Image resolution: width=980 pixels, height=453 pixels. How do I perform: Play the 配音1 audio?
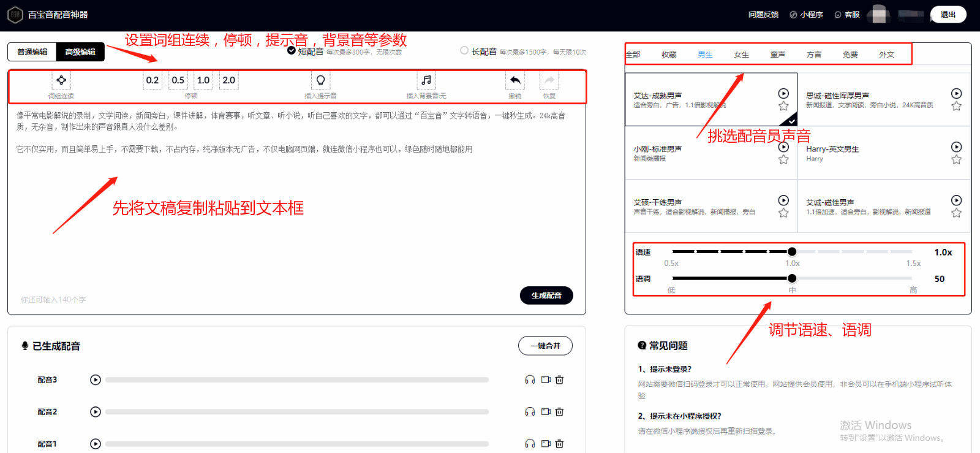pyautogui.click(x=95, y=443)
